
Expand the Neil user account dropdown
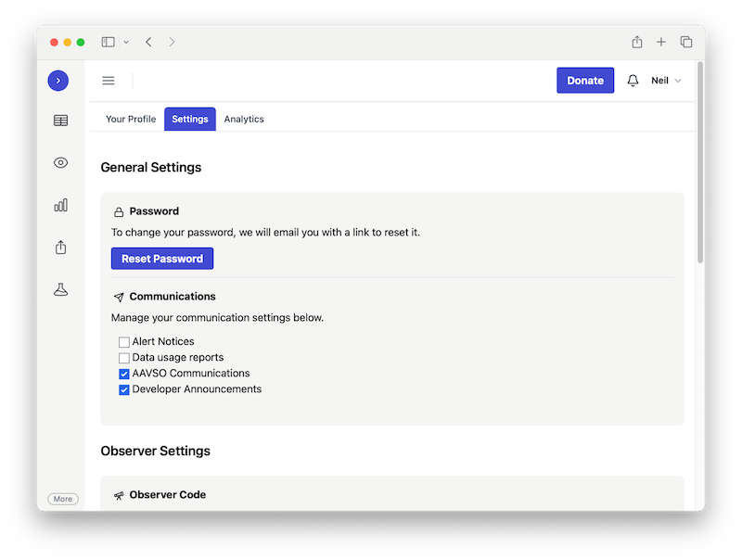[x=666, y=81]
